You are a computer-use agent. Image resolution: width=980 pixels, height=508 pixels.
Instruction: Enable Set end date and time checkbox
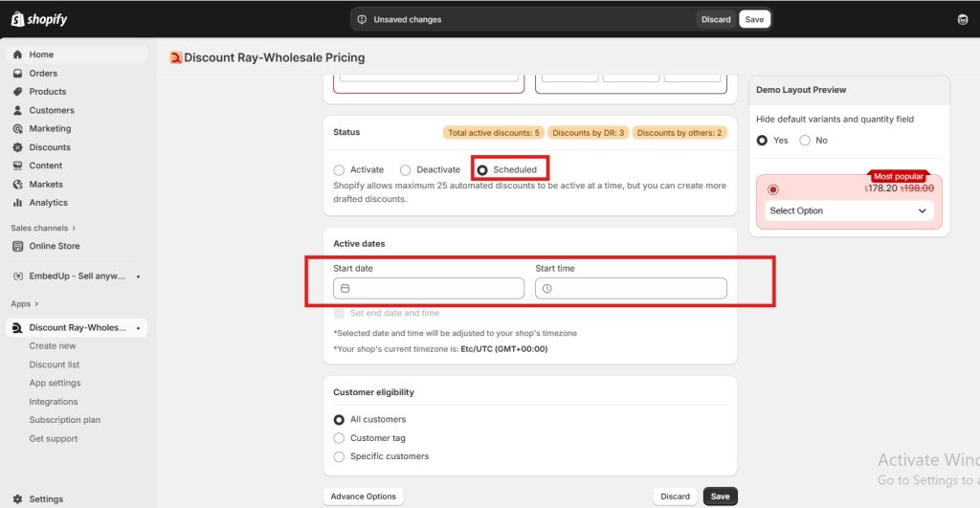(x=339, y=313)
